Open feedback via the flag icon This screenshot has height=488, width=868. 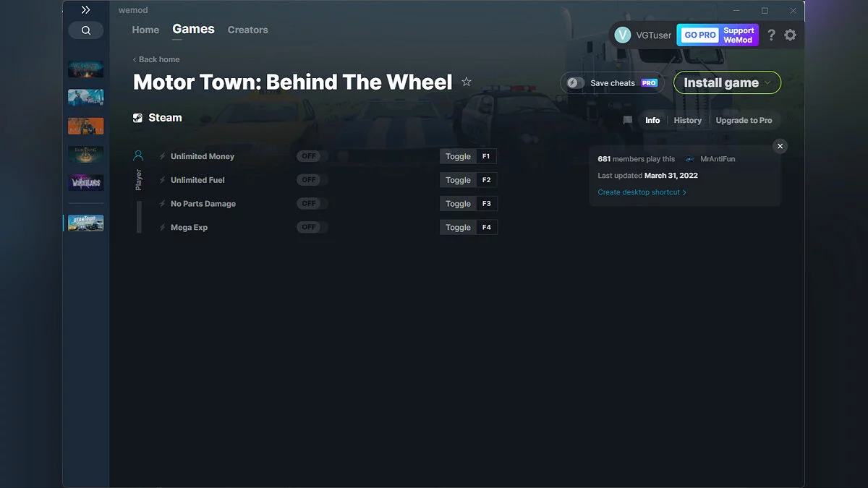pos(627,120)
